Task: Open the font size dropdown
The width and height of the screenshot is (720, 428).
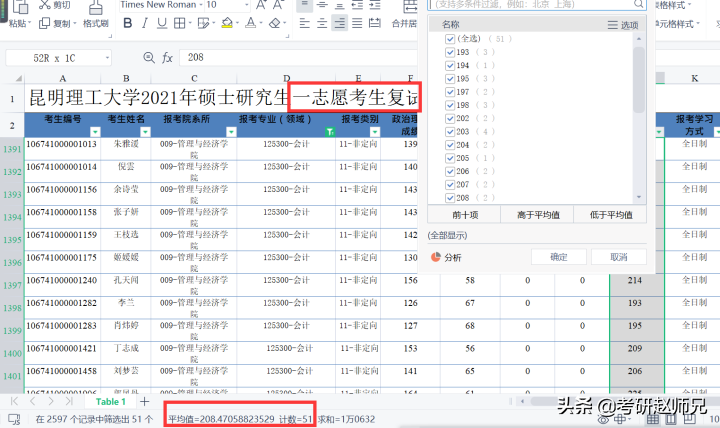Action: [x=247, y=5]
